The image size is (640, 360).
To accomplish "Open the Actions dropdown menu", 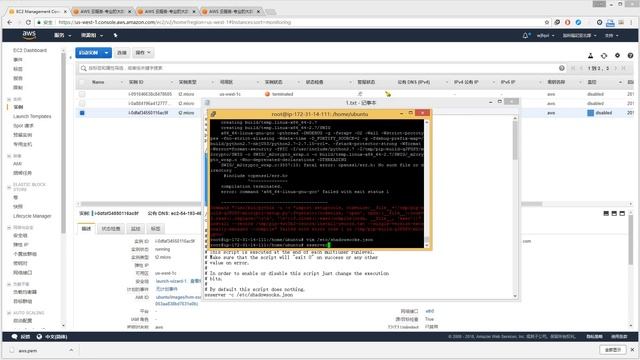I will pyautogui.click(x=143, y=53).
